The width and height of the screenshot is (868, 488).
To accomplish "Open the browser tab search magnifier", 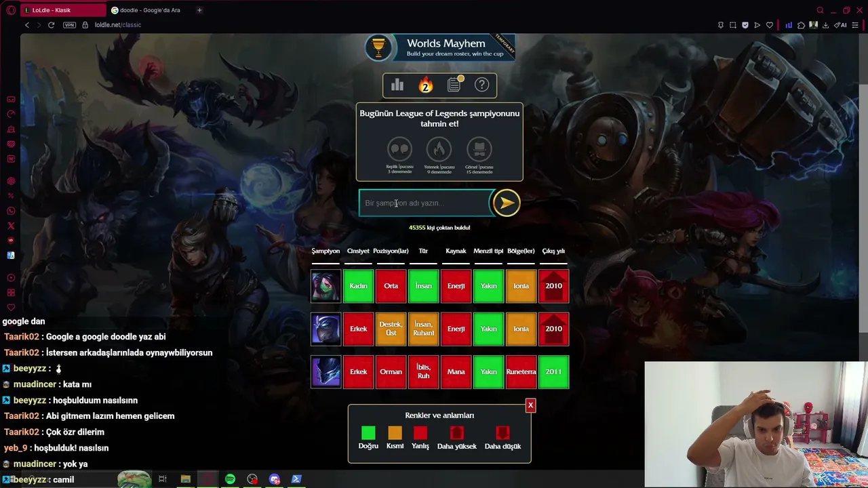I will click(x=821, y=10).
